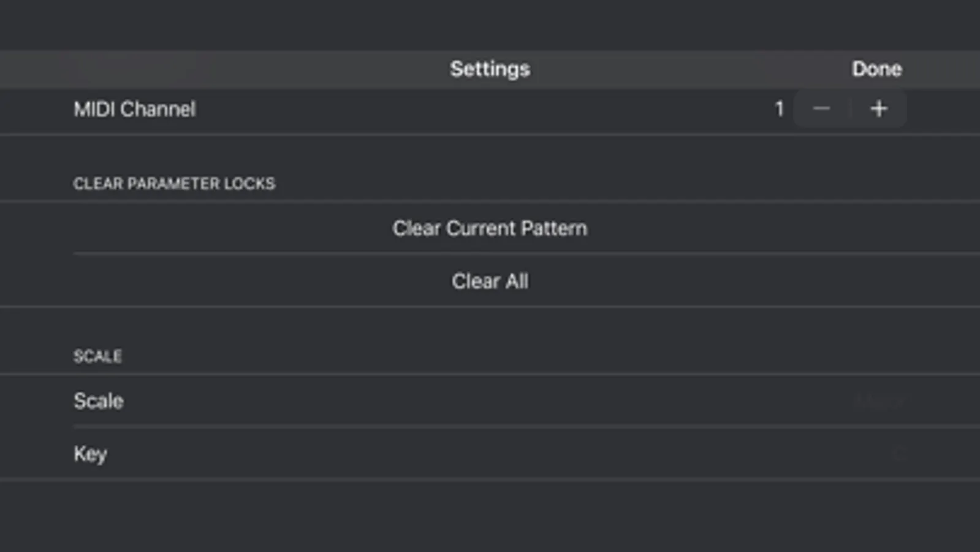Tap Done to close Settings
The width and height of the screenshot is (980, 552).
(x=876, y=69)
